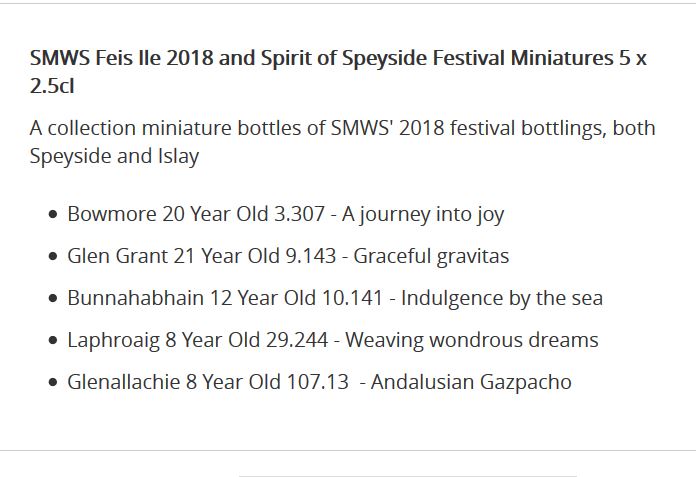Click the bullet before Bunnahabhain

53,299
